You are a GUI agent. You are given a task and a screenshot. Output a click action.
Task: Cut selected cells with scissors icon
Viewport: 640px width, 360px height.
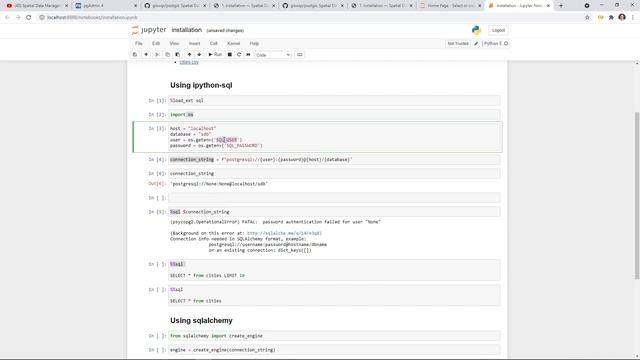(157, 55)
